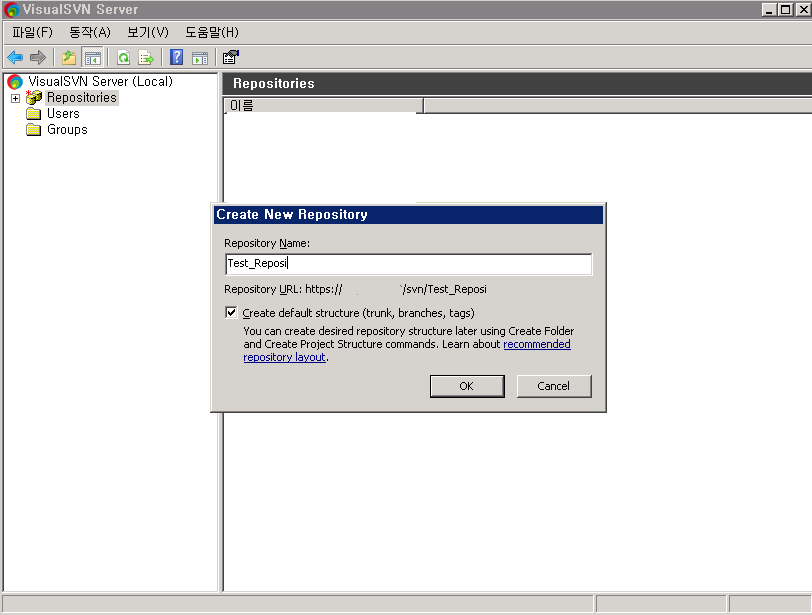
Task: Open the 파일(F) menu
Action: tap(33, 33)
